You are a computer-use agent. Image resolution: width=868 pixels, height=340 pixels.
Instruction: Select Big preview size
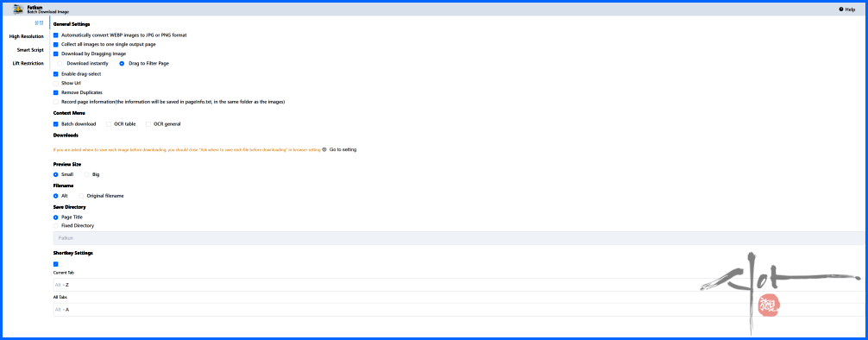click(86, 174)
